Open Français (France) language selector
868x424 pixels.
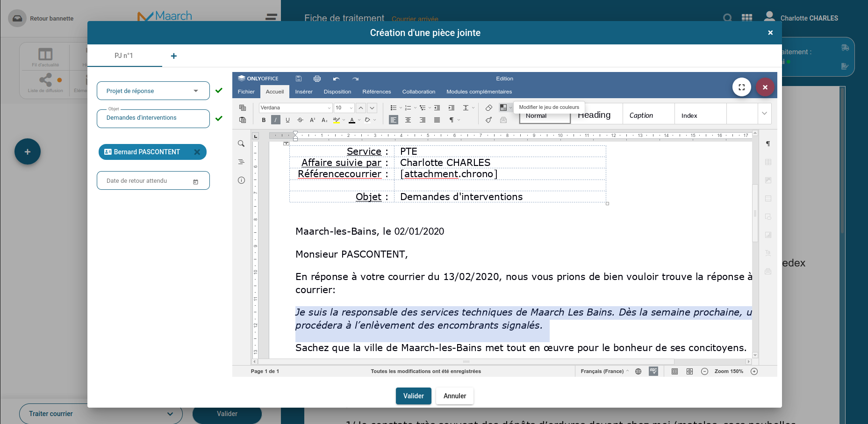(605, 371)
